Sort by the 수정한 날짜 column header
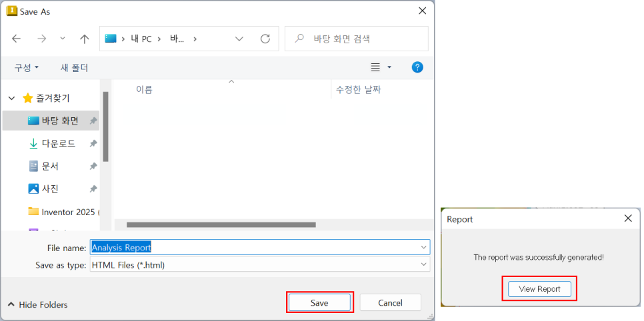The width and height of the screenshot is (644, 321). tap(358, 89)
